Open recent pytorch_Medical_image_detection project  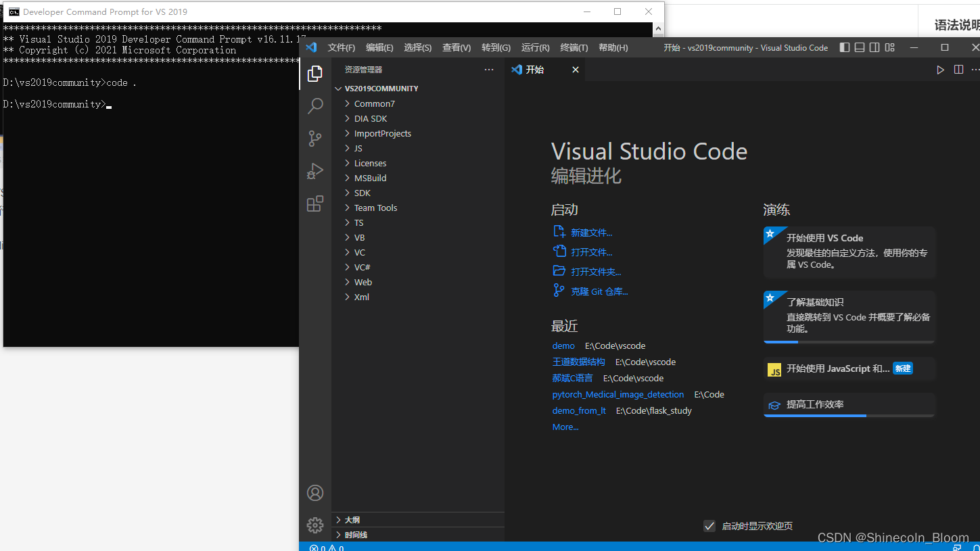click(618, 394)
